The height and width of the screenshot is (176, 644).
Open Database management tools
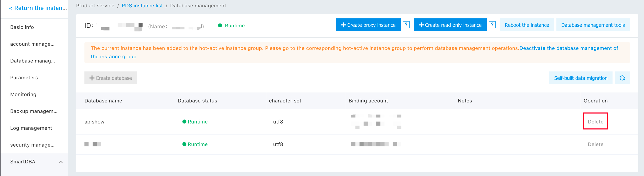[x=593, y=25]
